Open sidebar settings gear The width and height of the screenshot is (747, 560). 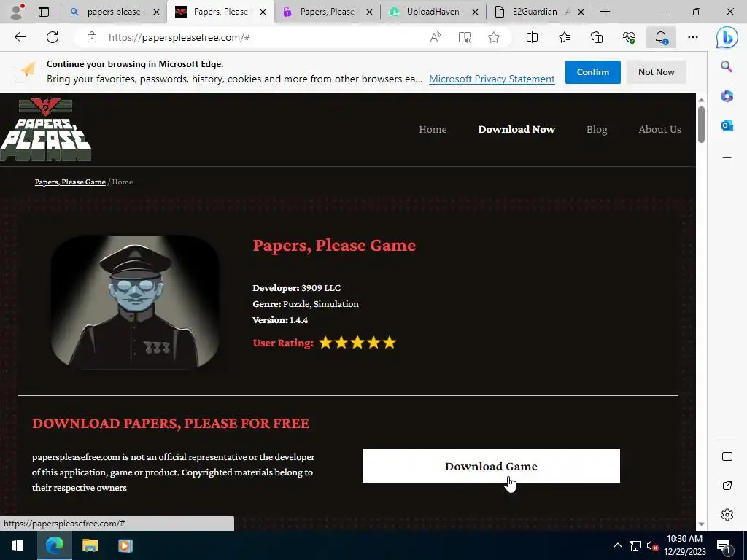(727, 515)
